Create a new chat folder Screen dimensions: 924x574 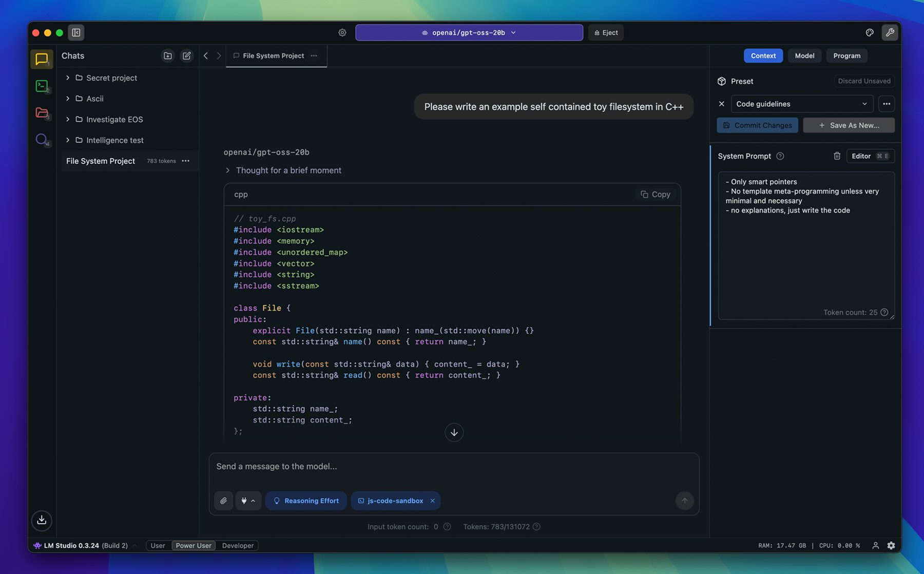tap(168, 55)
